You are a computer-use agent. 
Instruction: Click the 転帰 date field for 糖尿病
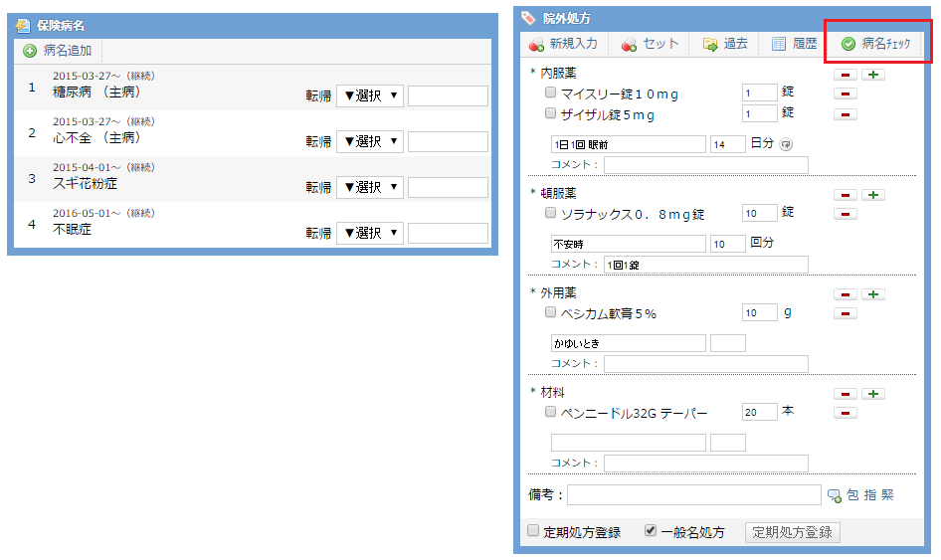pos(448,96)
